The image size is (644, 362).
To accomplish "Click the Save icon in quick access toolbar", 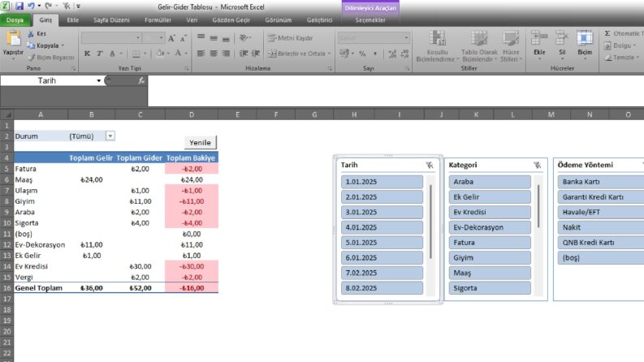I will (19, 6).
